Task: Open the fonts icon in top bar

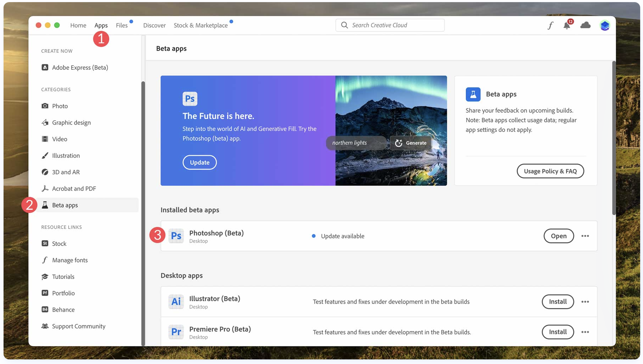Action: [x=550, y=25]
